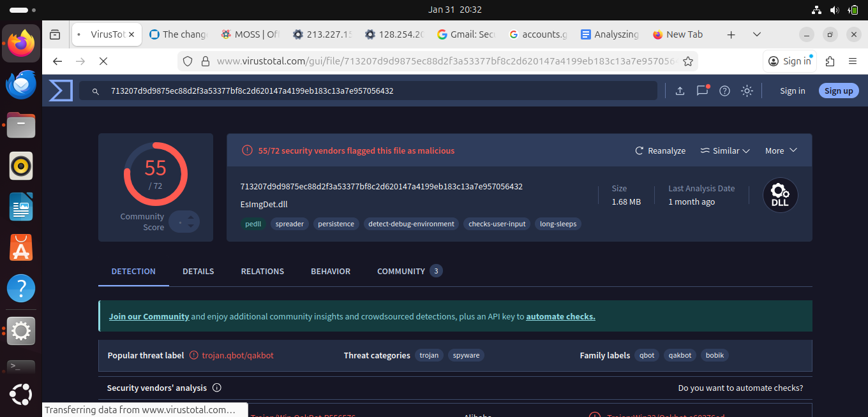Image resolution: width=868 pixels, height=417 pixels.
Task: Select the DETECTION tab
Action: (133, 271)
